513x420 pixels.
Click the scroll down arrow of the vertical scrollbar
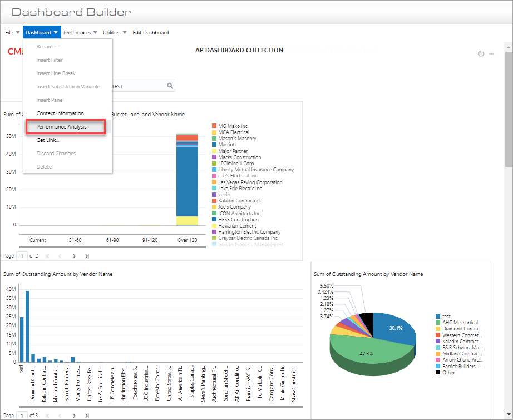click(509, 414)
